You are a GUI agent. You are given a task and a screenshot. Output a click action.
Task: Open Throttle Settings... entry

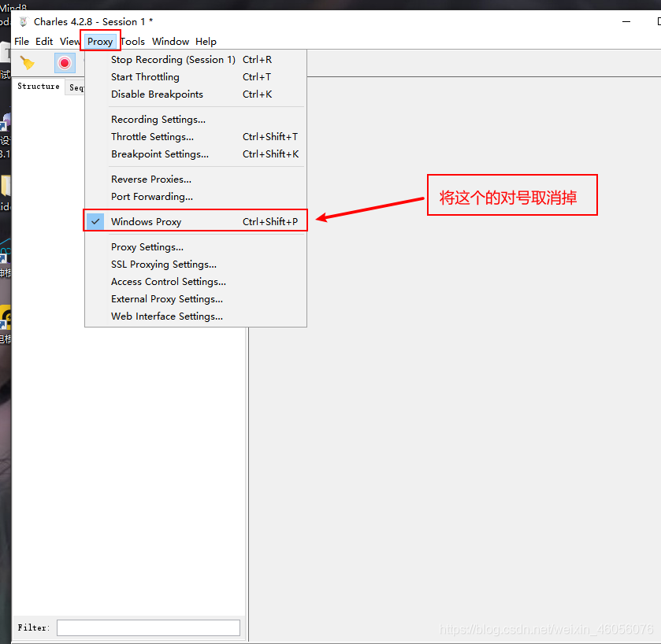(195, 137)
